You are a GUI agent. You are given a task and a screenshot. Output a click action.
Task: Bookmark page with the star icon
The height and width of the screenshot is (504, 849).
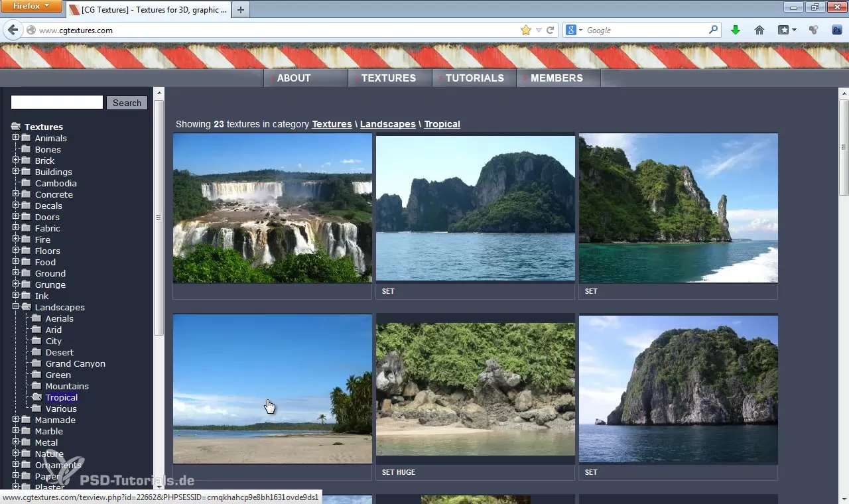(x=526, y=30)
